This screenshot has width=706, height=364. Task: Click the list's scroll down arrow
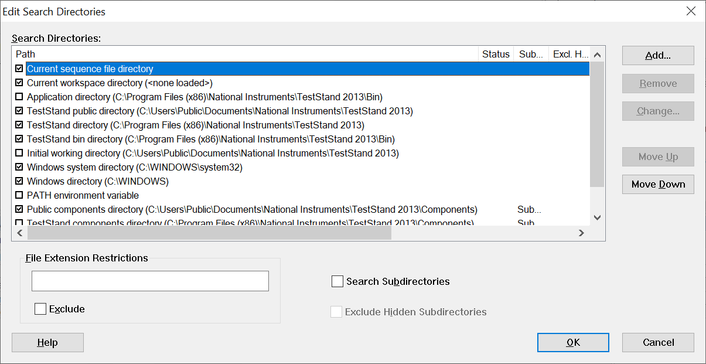597,218
